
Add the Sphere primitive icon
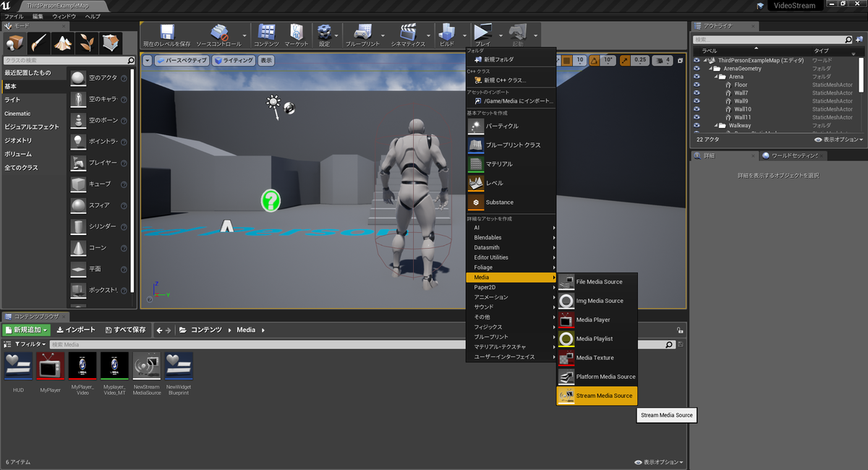[78, 205]
